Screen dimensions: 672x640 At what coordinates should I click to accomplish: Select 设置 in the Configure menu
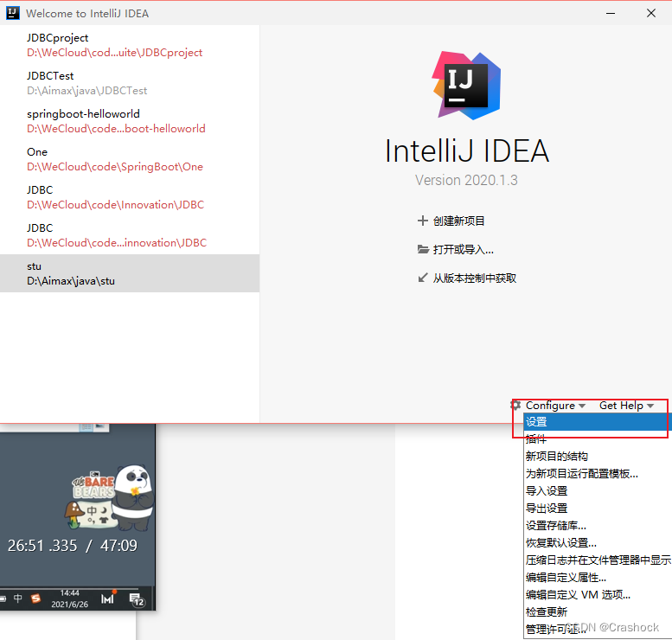pyautogui.click(x=596, y=422)
